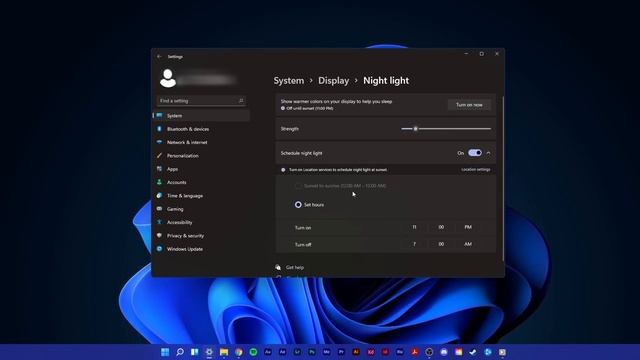Open Location settings link
The image size is (640, 360).
(476, 169)
